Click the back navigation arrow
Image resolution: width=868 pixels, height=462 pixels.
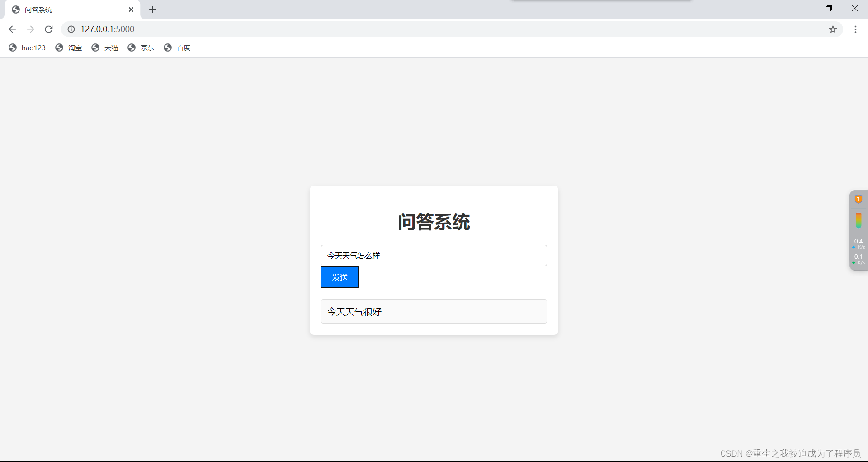12,29
